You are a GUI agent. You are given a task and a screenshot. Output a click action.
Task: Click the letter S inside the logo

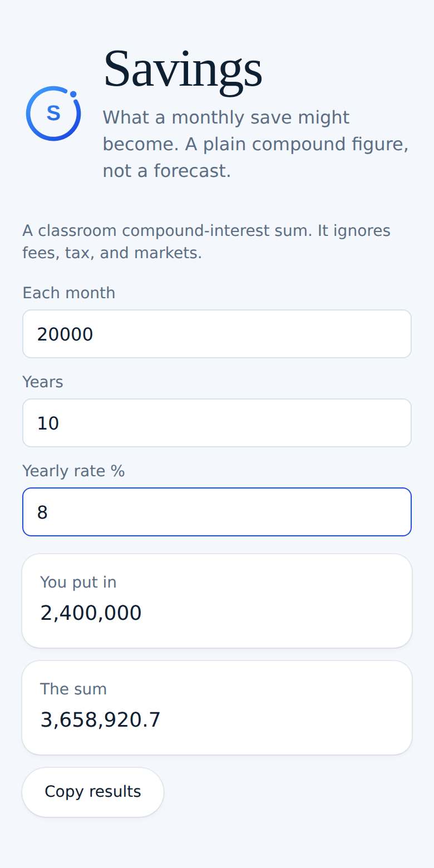pyautogui.click(x=53, y=113)
